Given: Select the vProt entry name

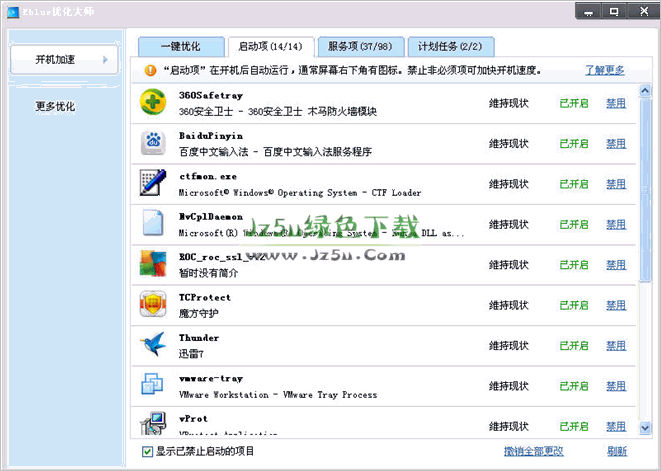Looking at the screenshot, I should [x=193, y=419].
